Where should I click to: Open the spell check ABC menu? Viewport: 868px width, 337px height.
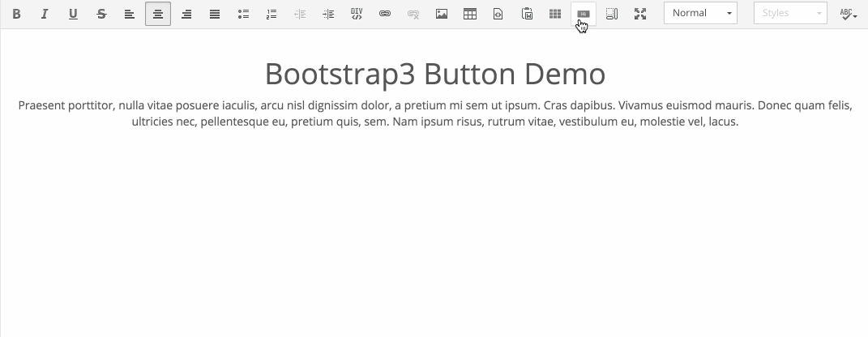[x=848, y=14]
